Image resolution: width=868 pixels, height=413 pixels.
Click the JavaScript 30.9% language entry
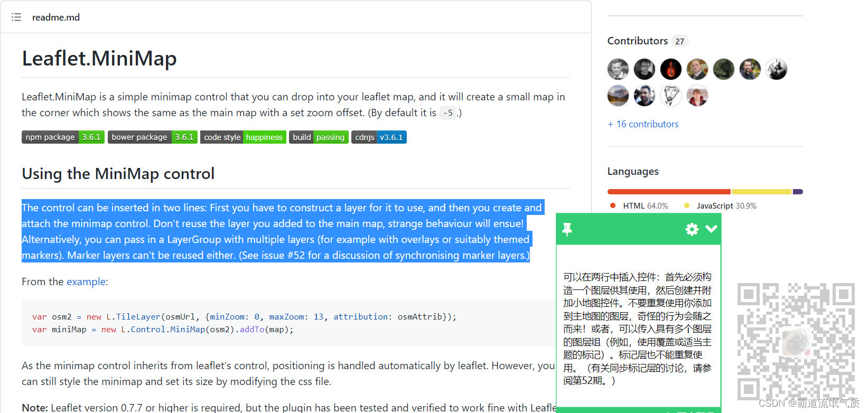tap(720, 206)
